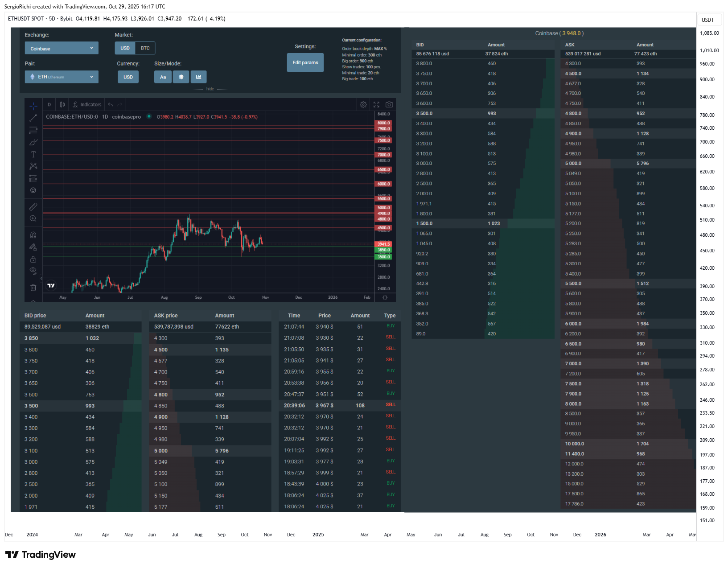The height and width of the screenshot is (568, 728).
Task: Select USD under Currency
Action: click(128, 77)
